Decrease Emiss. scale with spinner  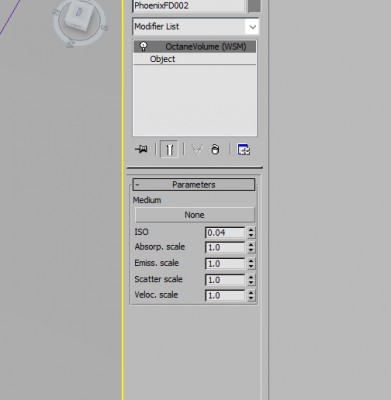(251, 267)
